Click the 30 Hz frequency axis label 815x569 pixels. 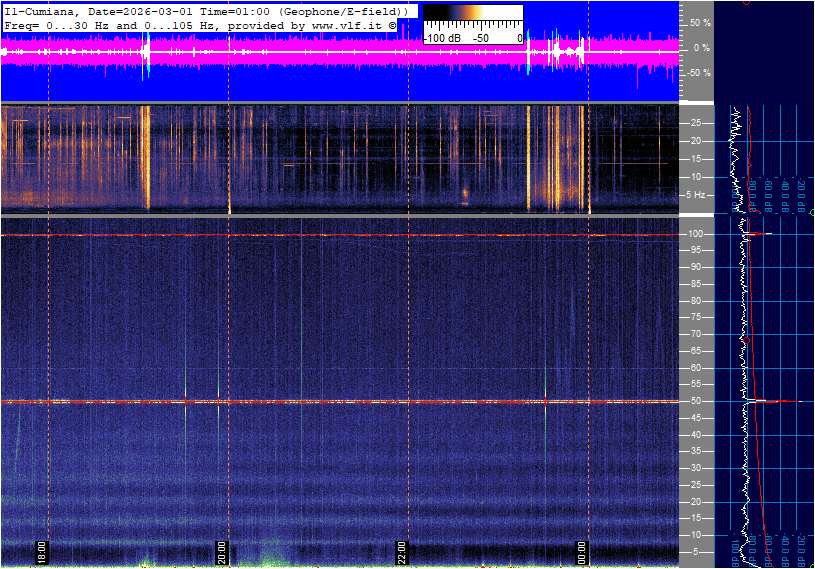coord(696,468)
